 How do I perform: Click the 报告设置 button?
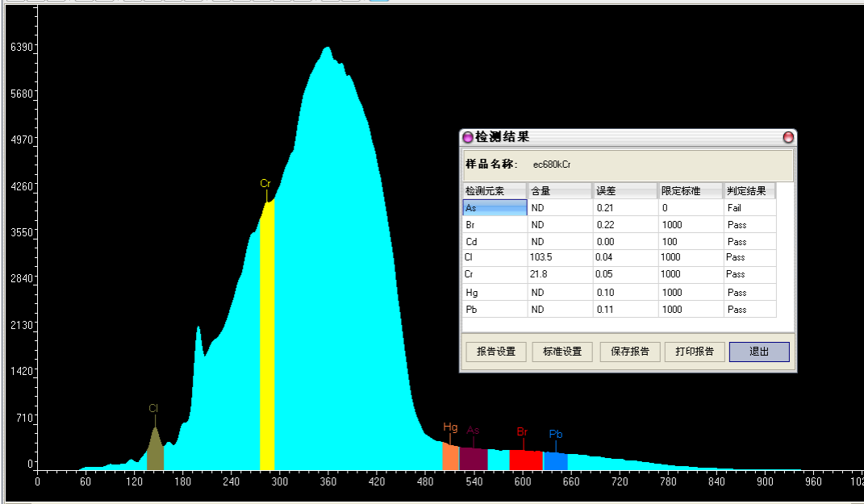(495, 352)
